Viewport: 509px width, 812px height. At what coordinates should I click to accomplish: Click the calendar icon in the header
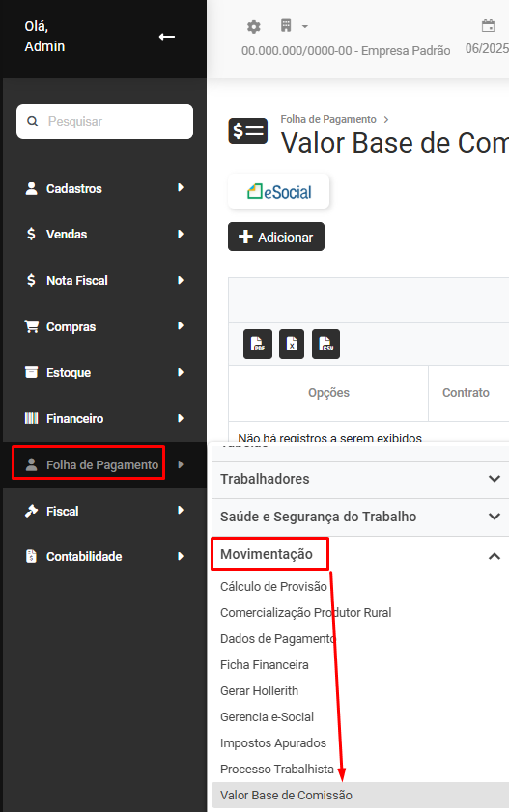tap(488, 25)
